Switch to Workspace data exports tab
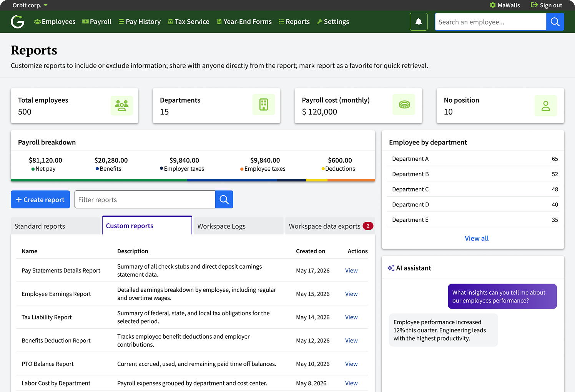 tap(330, 226)
